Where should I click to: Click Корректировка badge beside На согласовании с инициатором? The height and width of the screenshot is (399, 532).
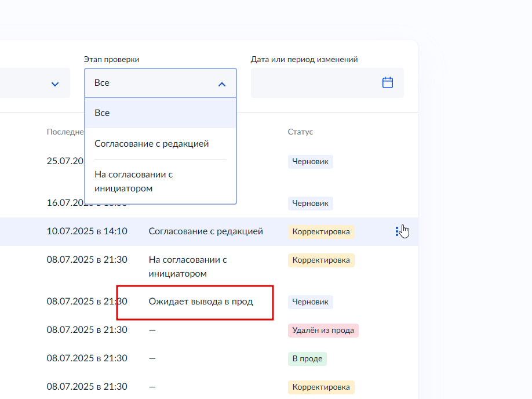(x=321, y=260)
